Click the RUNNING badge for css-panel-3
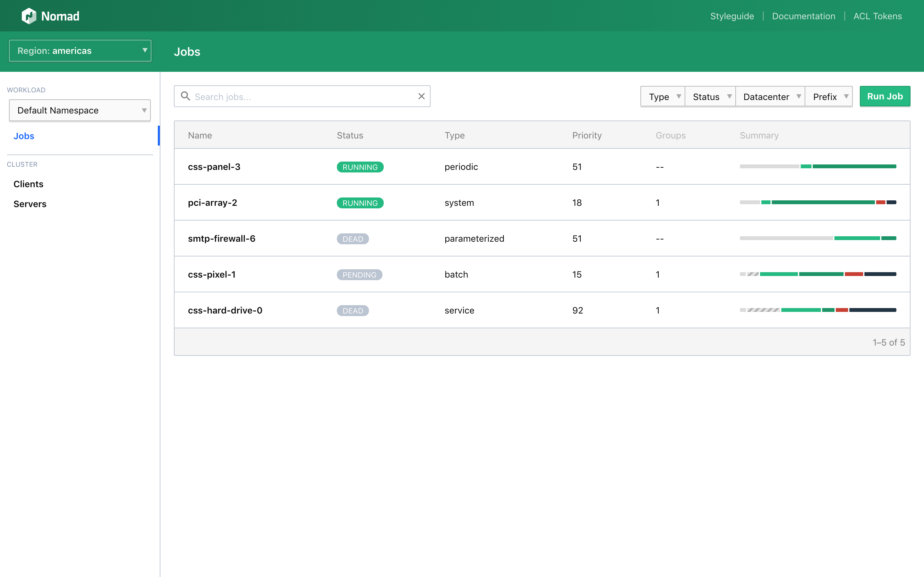This screenshot has width=924, height=577. pyautogui.click(x=360, y=167)
